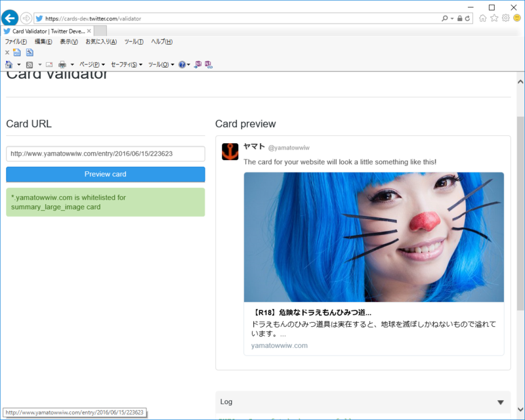Click the anchor avatar for ヤマト

(x=230, y=152)
